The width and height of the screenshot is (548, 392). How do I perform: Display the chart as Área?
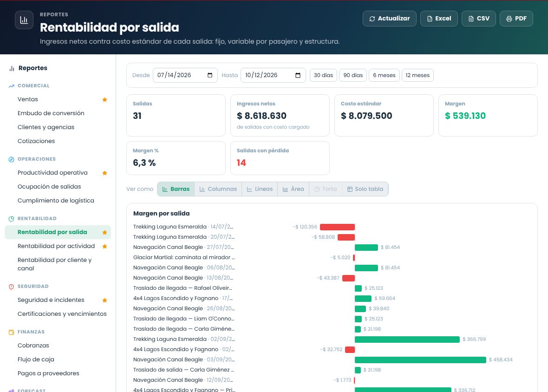point(293,189)
